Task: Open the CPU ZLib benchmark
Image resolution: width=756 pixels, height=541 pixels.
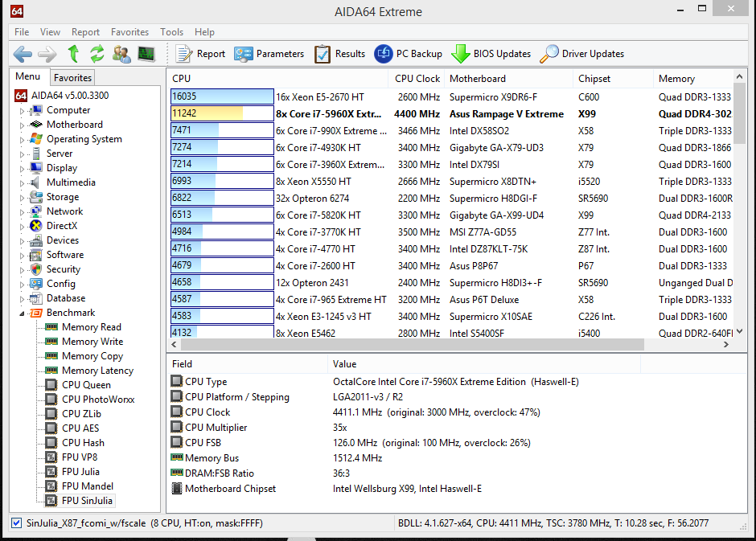Action: (81, 413)
